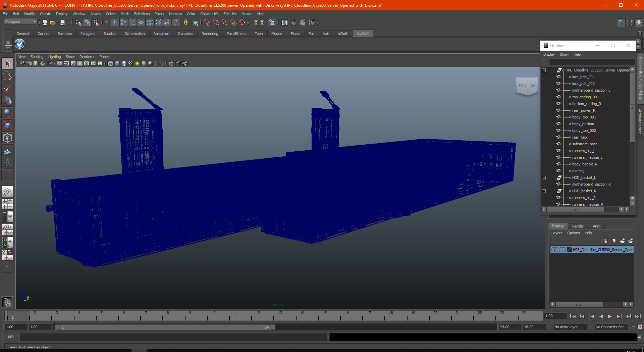Create a new empty display layer
Screen dimensions: 644x352
click(x=622, y=241)
